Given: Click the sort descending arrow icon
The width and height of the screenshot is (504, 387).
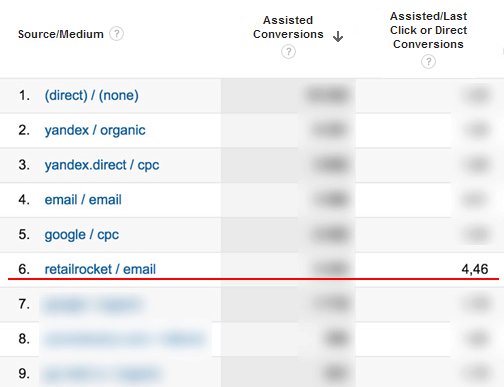Looking at the screenshot, I should click(x=338, y=36).
